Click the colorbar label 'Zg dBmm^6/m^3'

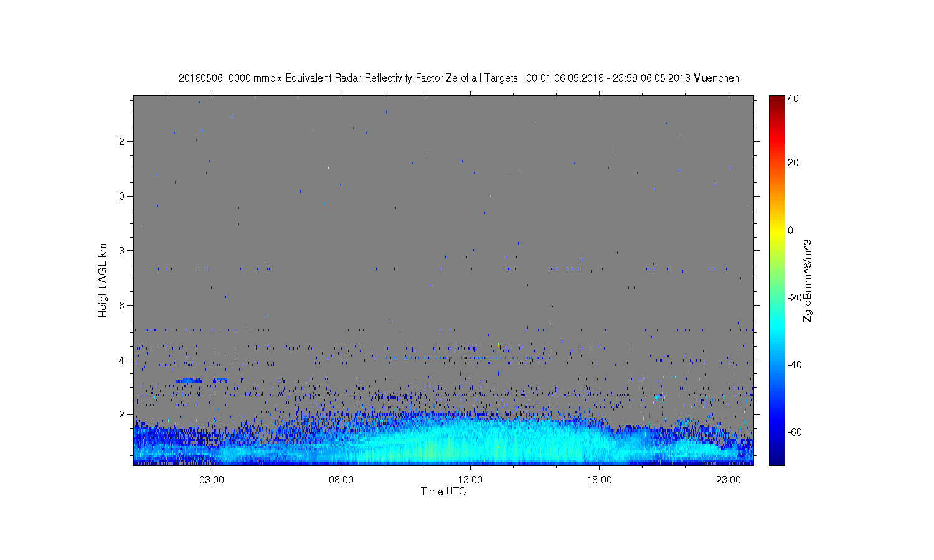tap(808, 281)
